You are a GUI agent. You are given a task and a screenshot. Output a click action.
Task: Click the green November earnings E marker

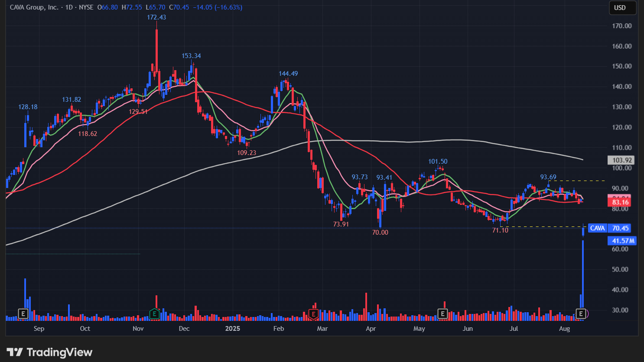click(x=155, y=314)
